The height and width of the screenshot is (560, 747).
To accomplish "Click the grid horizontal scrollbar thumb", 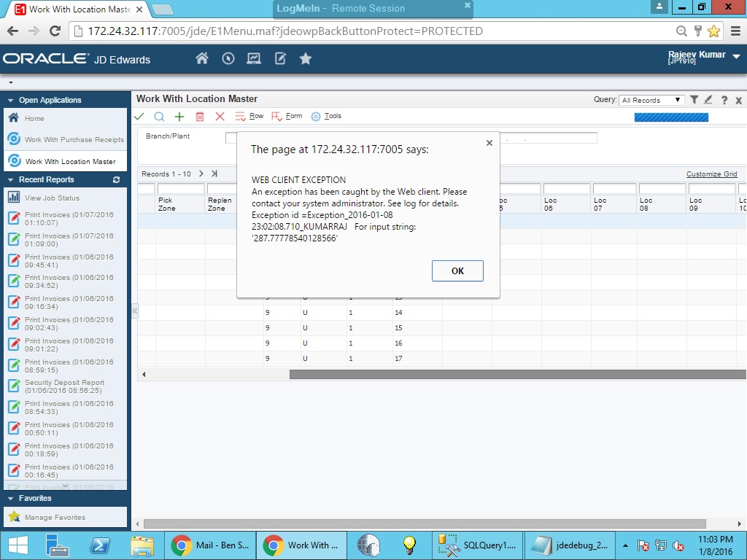I will click(517, 374).
